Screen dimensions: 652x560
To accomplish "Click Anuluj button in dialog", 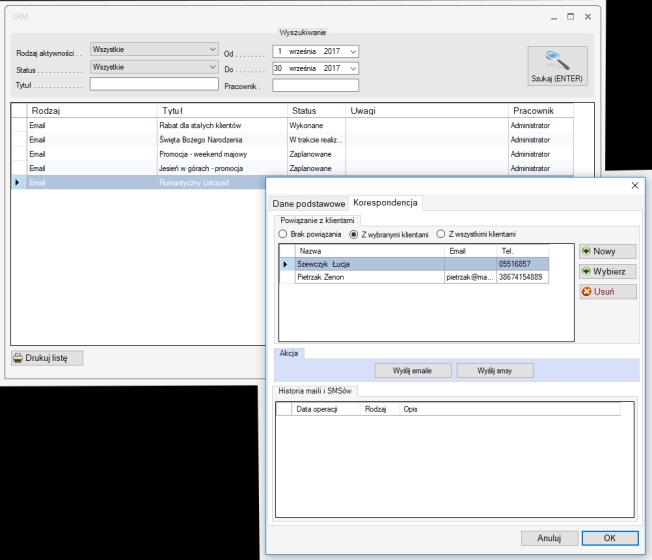I will (549, 538).
